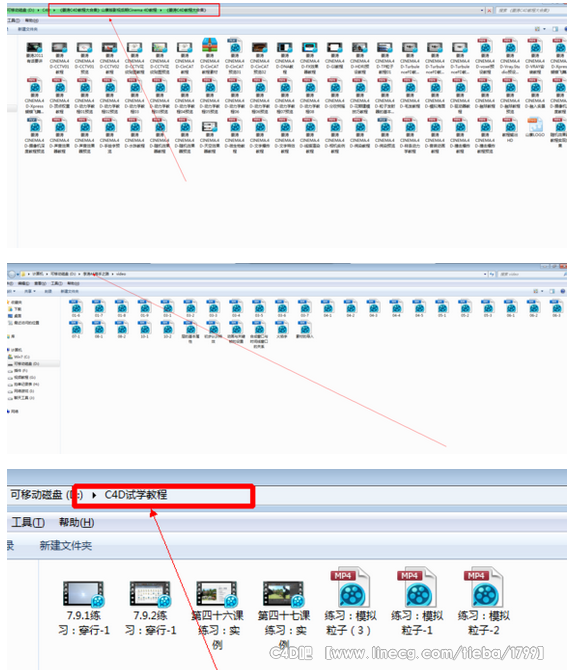
Task: Select file 01-8 in the video folder window
Action: [x=122, y=309]
